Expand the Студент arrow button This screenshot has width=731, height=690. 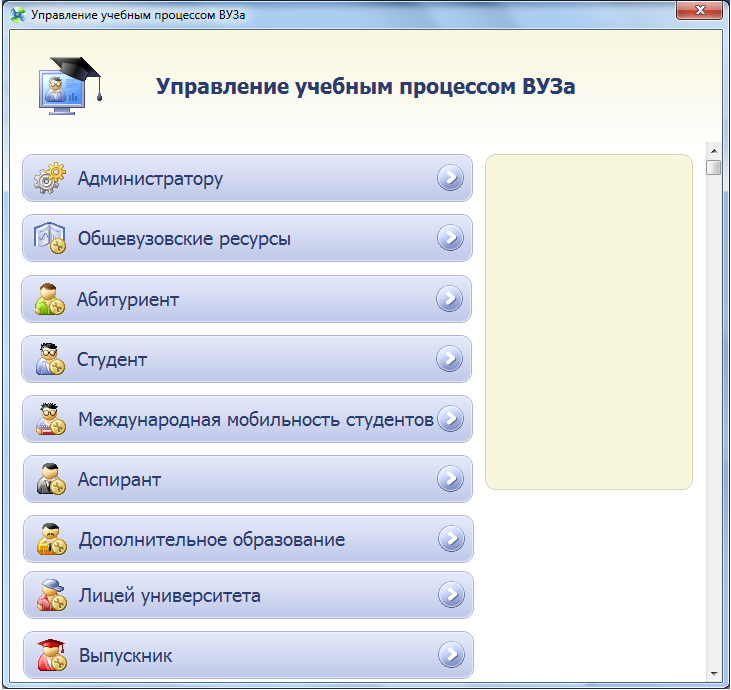[449, 359]
